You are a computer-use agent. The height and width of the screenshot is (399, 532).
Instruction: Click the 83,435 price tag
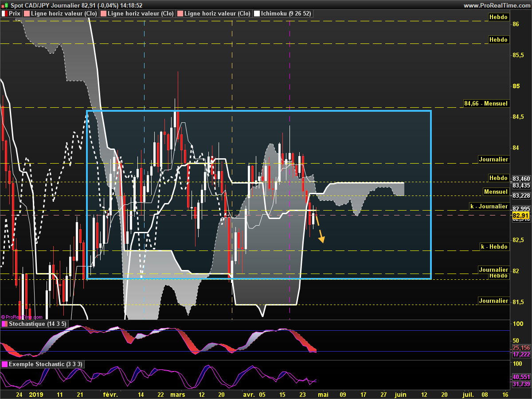[521, 185]
